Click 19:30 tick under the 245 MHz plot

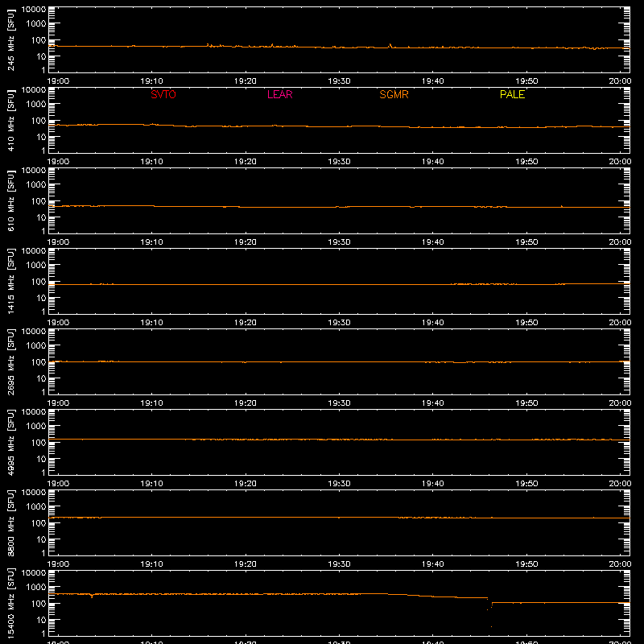point(339,81)
